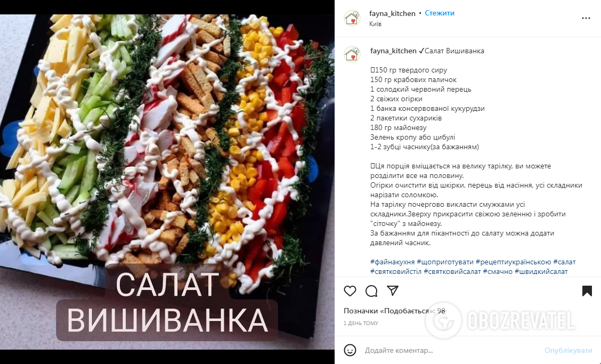Share post with paper plane icon
Screen dimensions: 601x364
coord(393,291)
